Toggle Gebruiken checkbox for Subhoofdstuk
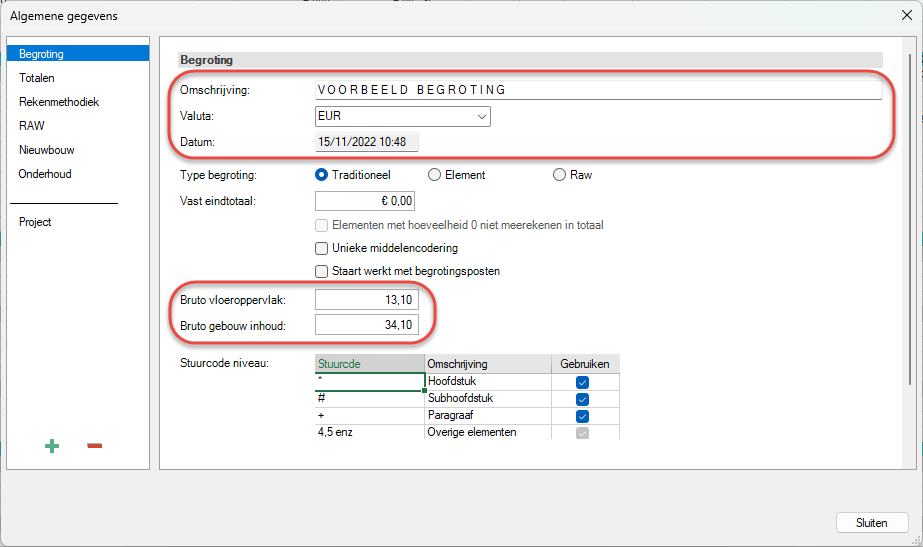 coord(582,399)
